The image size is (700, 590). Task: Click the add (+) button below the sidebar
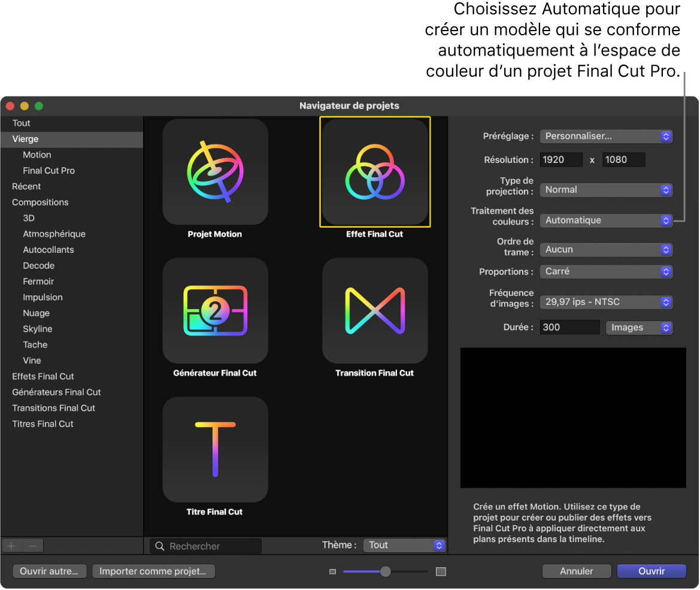pyautogui.click(x=11, y=545)
